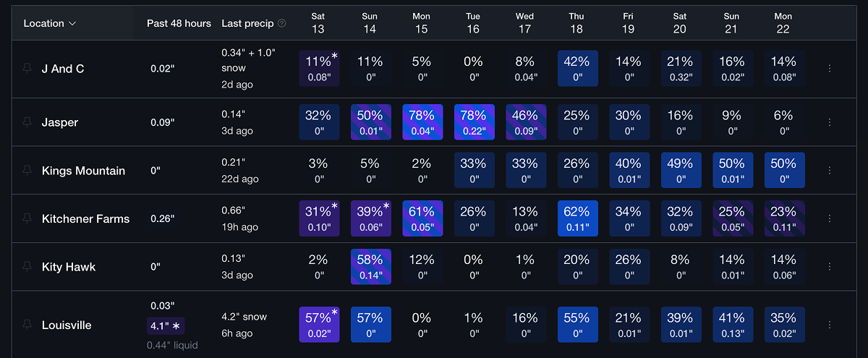The width and height of the screenshot is (868, 358).
Task: Pin the Louisville location row
Action: pyautogui.click(x=27, y=325)
